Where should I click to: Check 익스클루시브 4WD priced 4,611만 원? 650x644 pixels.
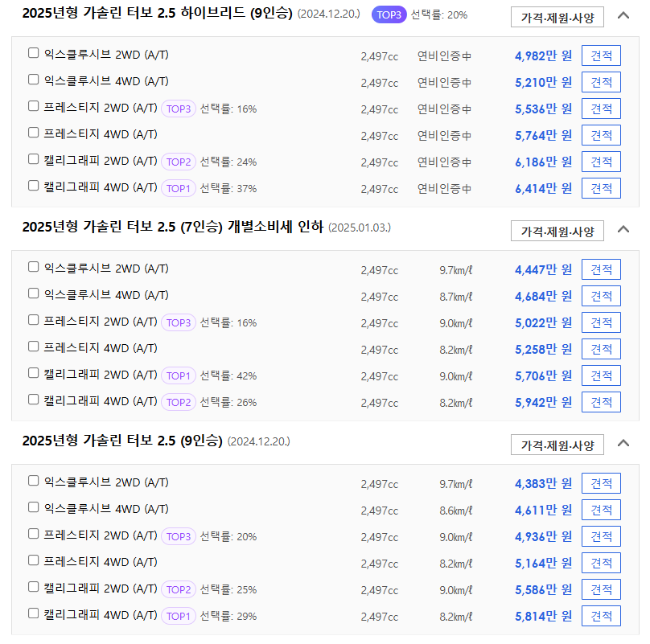(33, 507)
